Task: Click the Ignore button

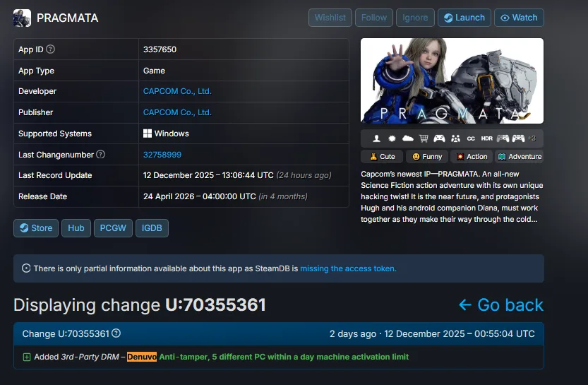Action: (414, 18)
